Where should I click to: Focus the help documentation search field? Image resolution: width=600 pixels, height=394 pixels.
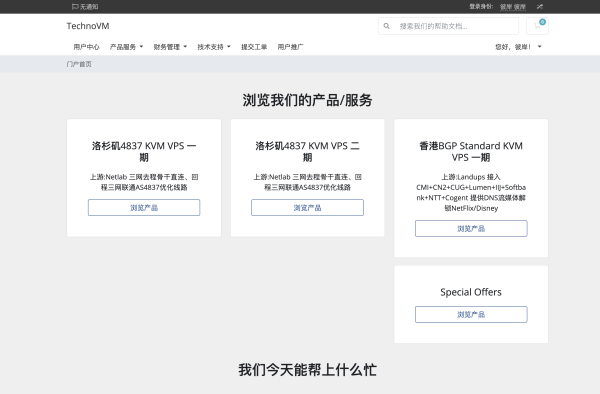pyautogui.click(x=448, y=26)
